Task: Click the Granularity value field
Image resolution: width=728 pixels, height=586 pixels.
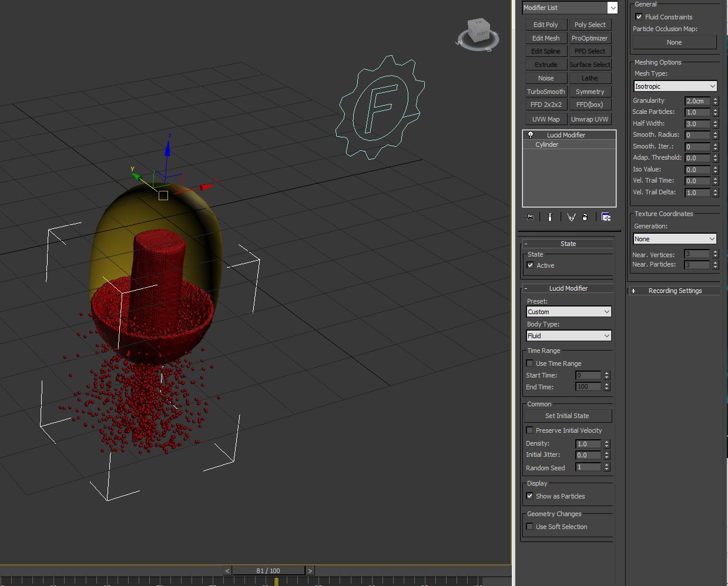Action: [x=697, y=101]
